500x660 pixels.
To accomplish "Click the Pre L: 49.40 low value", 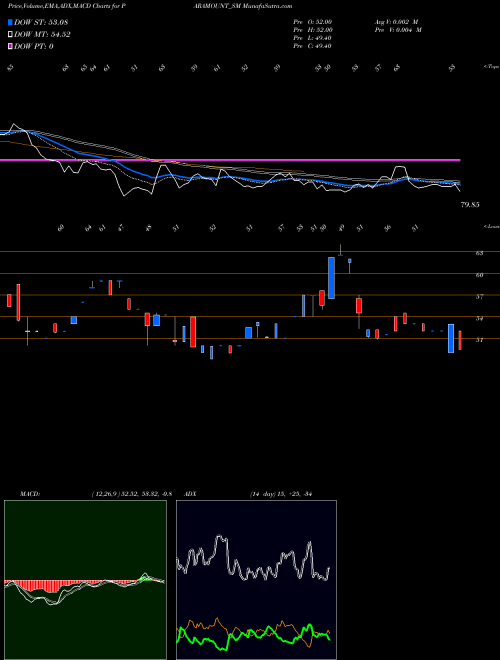I will point(313,38).
